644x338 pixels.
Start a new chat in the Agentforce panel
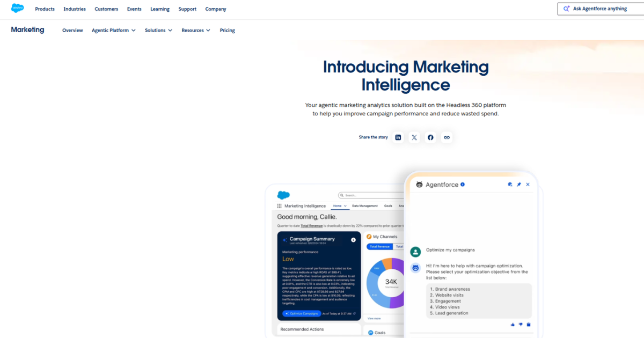pyautogui.click(x=510, y=185)
